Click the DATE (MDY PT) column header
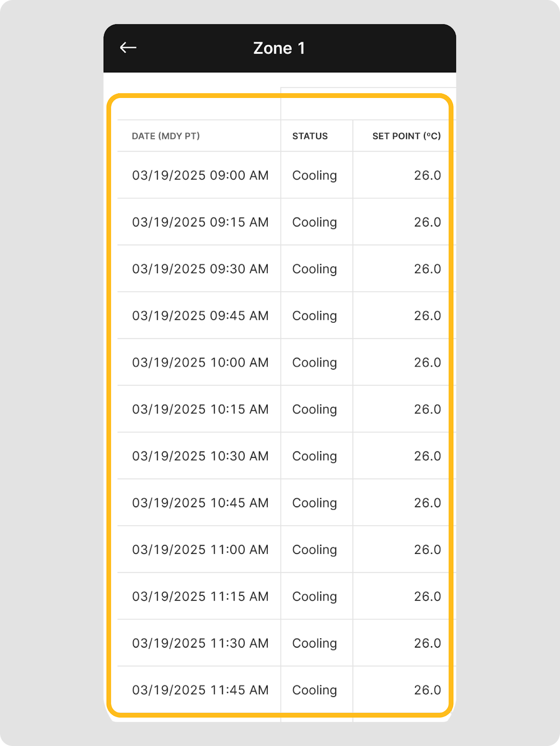The width and height of the screenshot is (560, 746). 166,136
